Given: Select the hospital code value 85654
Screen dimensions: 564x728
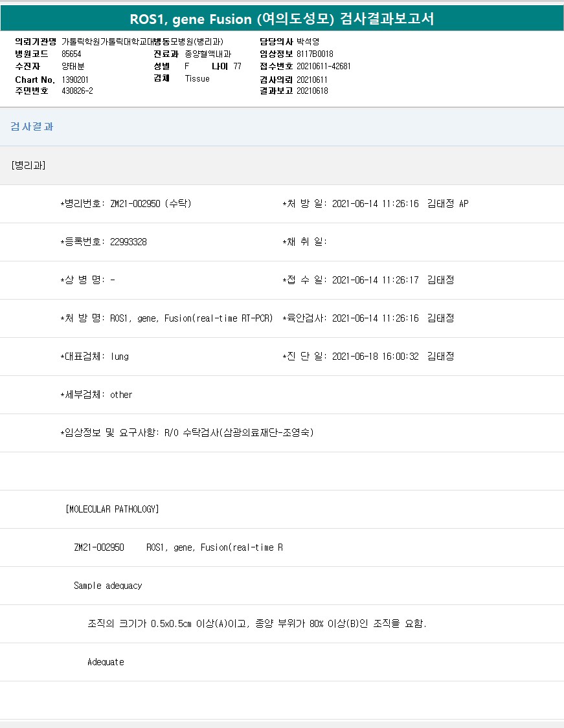Looking at the screenshot, I should pyautogui.click(x=71, y=54).
